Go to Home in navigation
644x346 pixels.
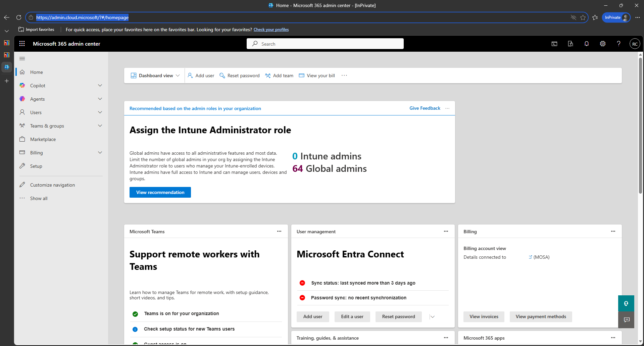click(62, 72)
